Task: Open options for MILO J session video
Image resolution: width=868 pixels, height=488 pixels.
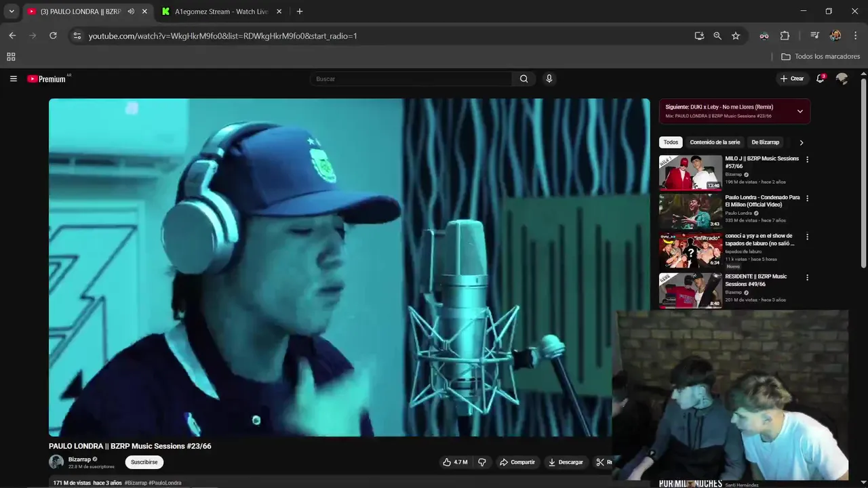Action: (x=807, y=159)
